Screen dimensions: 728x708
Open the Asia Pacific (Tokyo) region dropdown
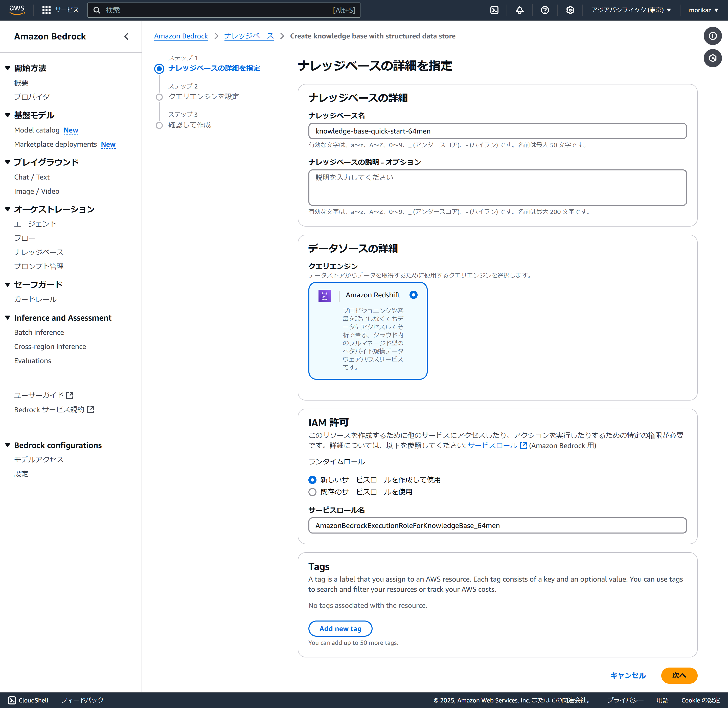click(x=631, y=10)
